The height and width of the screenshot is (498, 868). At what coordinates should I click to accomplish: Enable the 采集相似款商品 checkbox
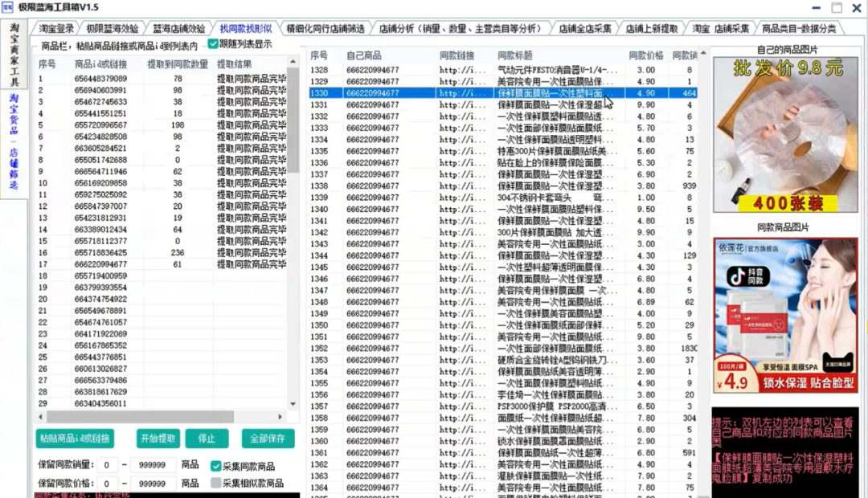point(216,483)
